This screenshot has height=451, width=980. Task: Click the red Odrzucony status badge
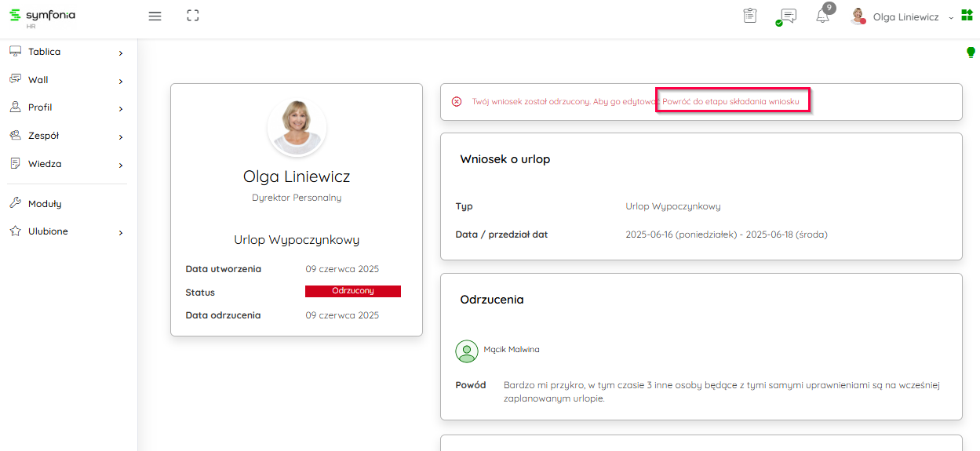(352, 291)
